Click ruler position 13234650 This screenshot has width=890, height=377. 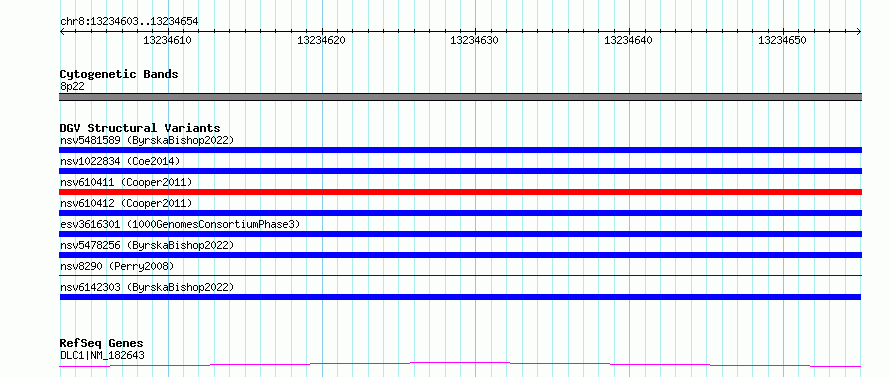[782, 40]
